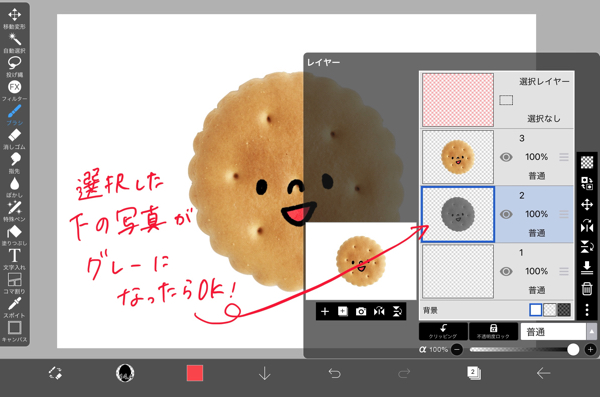Image resolution: width=600 pixels, height=397 pixels.
Task: Select the Bucket fill tool
Action: click(14, 235)
